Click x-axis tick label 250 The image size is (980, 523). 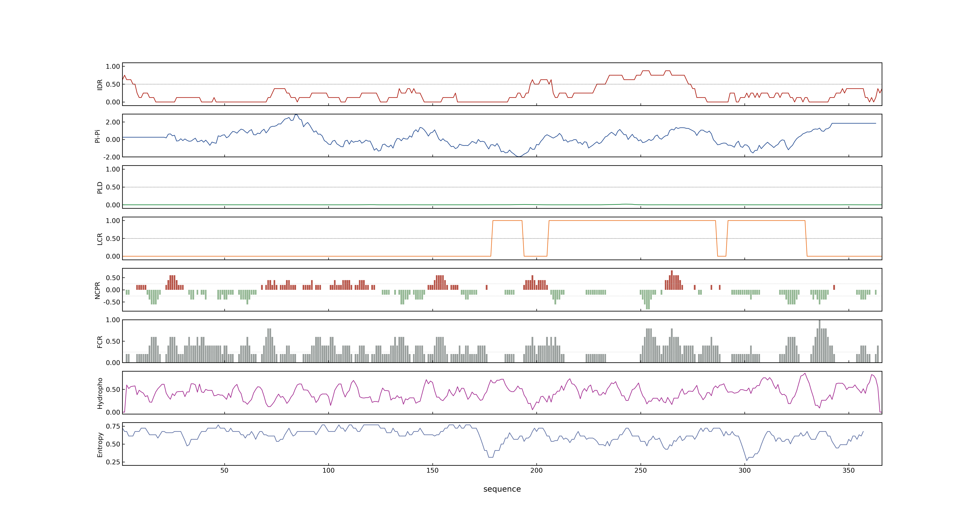tap(641, 470)
